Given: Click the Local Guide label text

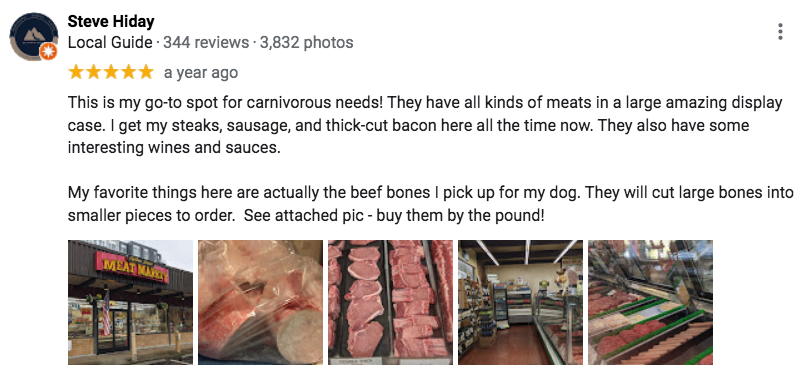Looking at the screenshot, I should (x=110, y=42).
